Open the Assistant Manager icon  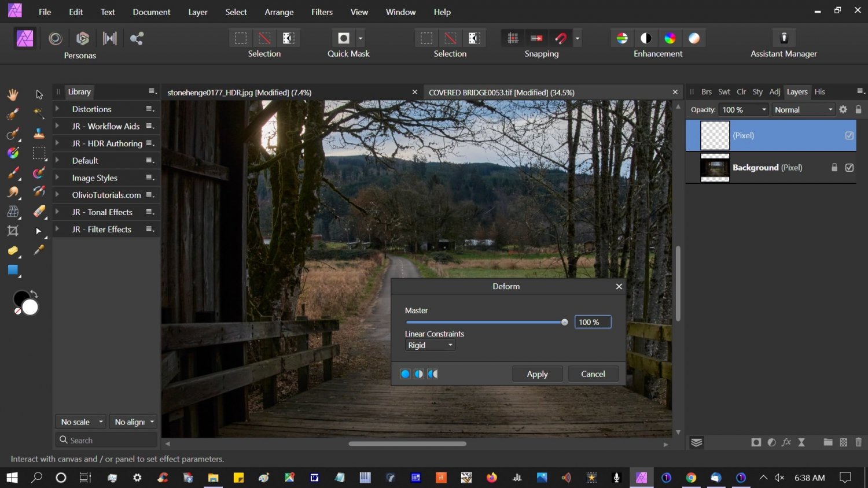click(784, 38)
